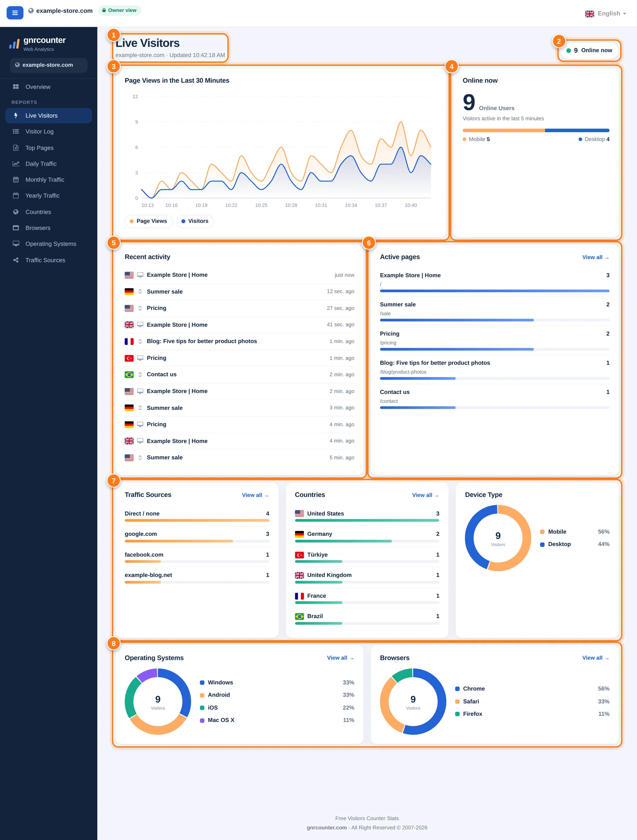
Task: Click the Monthly Traffic calendar icon
Action: [16, 180]
